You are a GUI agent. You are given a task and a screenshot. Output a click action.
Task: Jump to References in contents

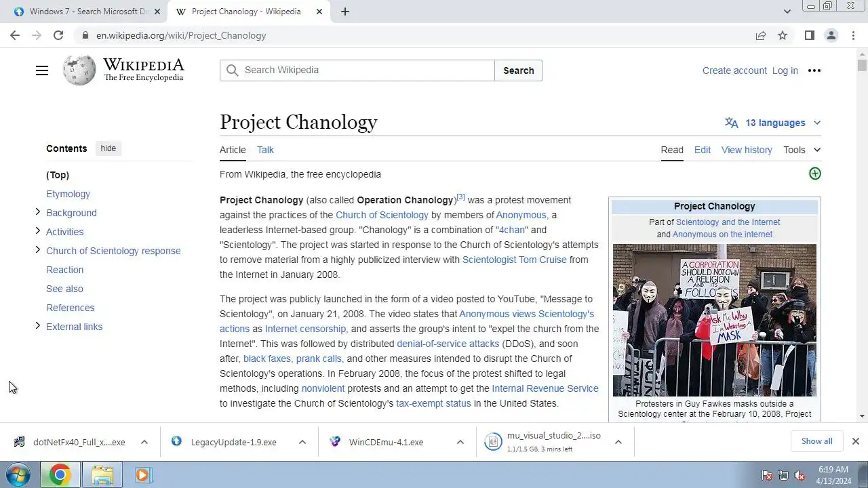pos(71,308)
